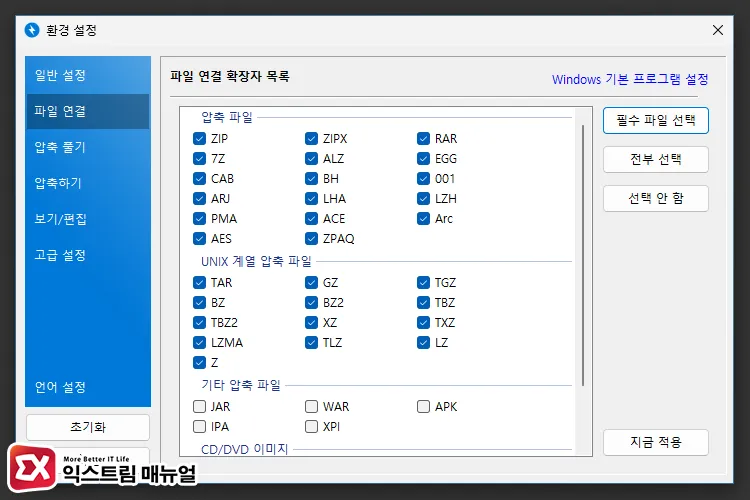The width and height of the screenshot is (750, 500).
Task: Toggle the Z checkbox
Action: (x=199, y=363)
